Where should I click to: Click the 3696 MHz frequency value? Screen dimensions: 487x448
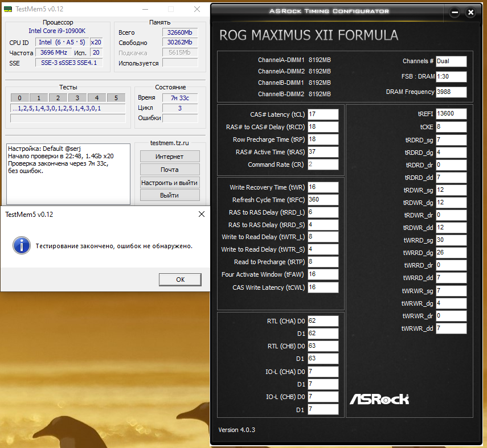click(x=54, y=52)
